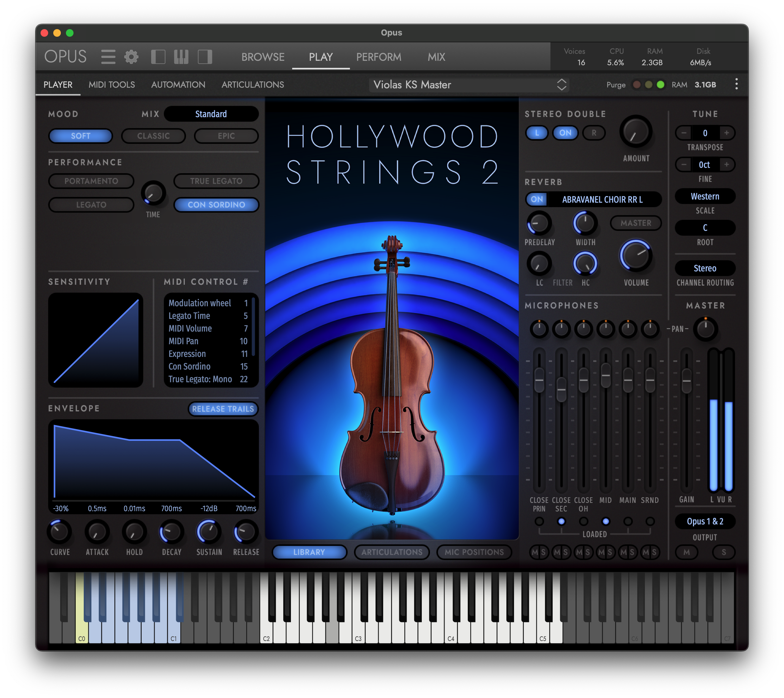Toggle the Reverb ON switch

click(537, 200)
